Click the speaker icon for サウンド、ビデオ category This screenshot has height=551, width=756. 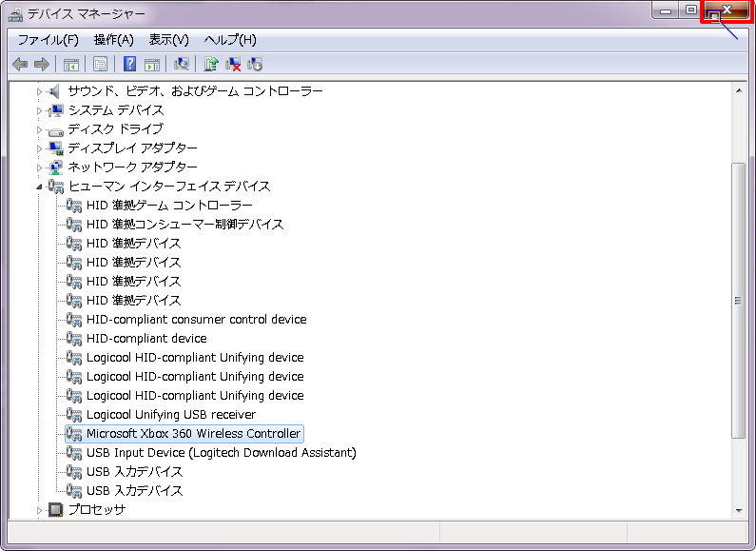(x=55, y=90)
